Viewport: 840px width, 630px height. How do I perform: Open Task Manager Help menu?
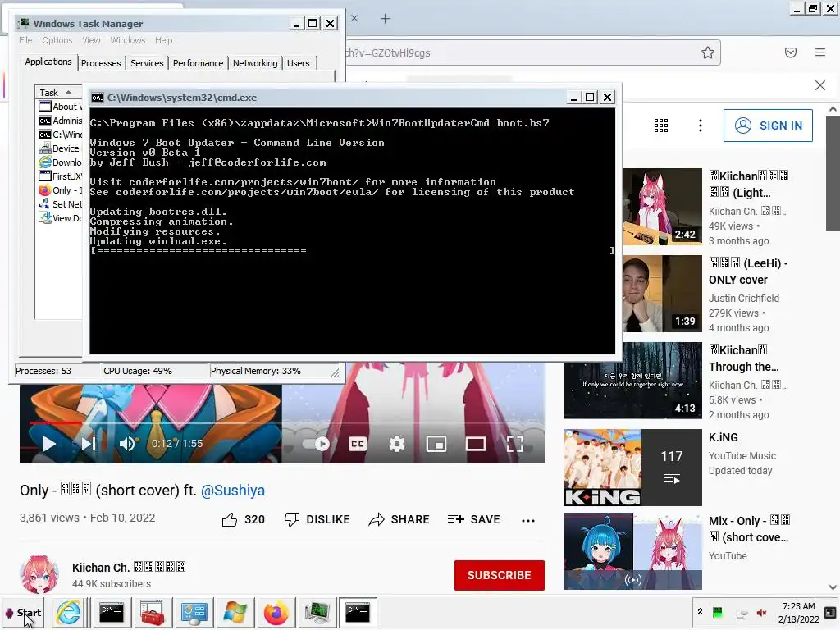[x=163, y=40]
